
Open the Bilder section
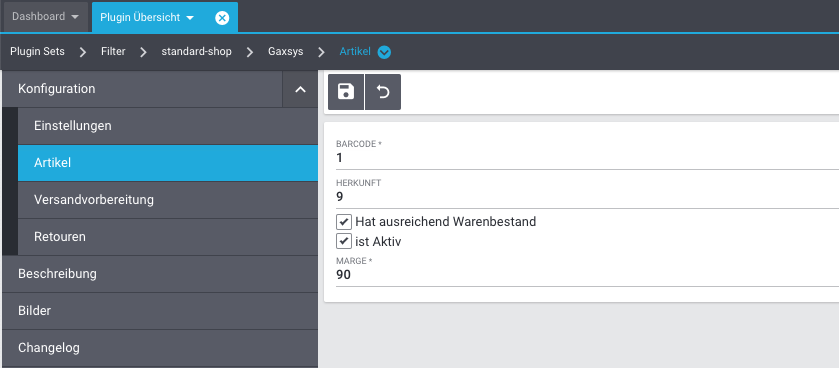pyautogui.click(x=160, y=311)
